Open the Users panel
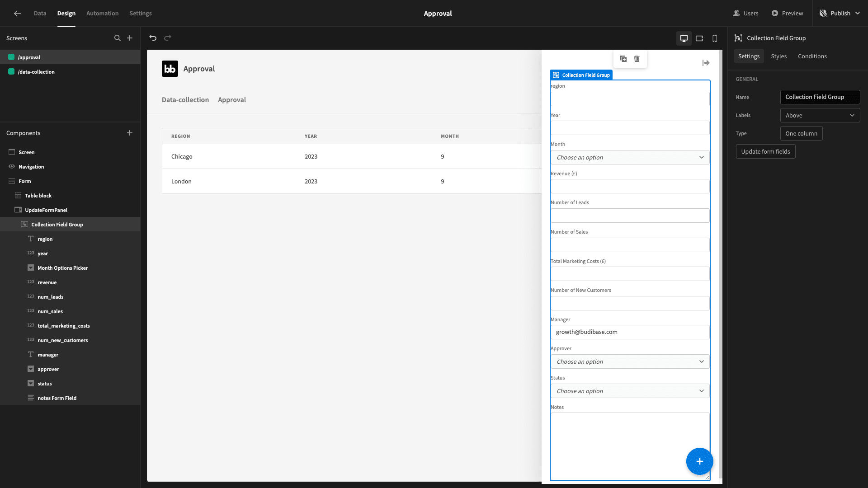 (x=745, y=14)
